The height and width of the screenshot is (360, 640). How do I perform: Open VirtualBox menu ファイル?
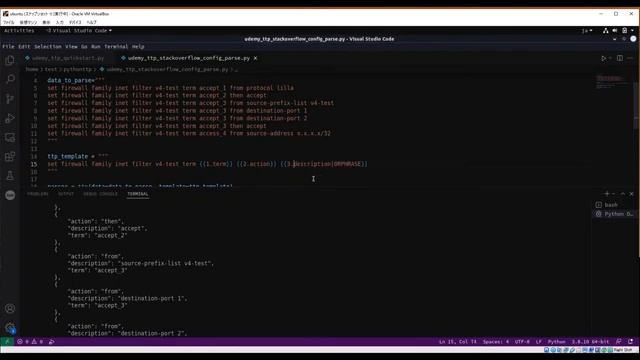click(x=9, y=22)
